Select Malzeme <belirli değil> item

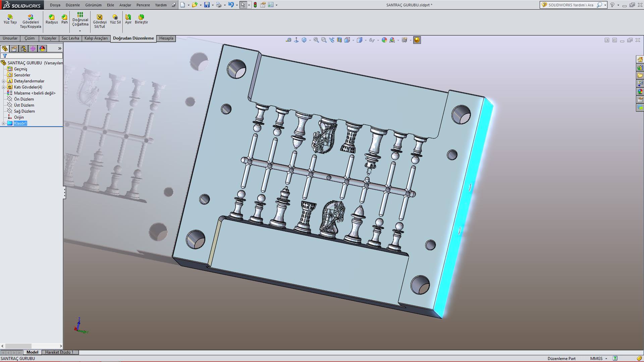[31, 93]
